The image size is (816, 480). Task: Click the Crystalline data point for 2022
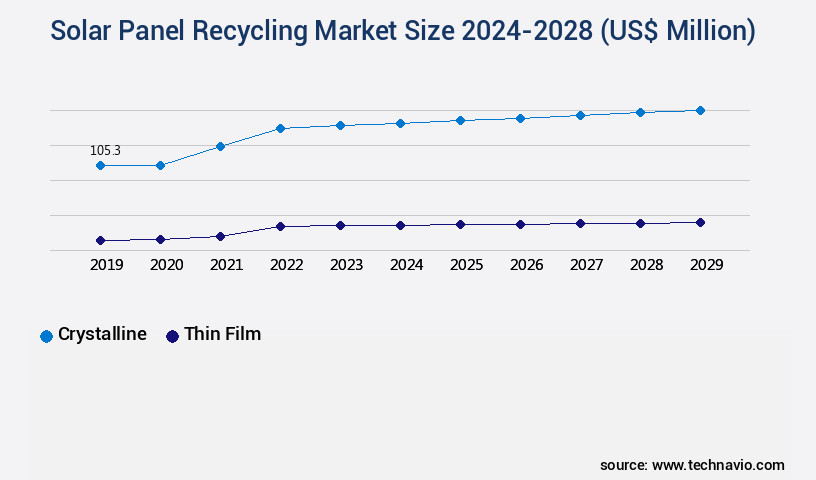point(280,128)
